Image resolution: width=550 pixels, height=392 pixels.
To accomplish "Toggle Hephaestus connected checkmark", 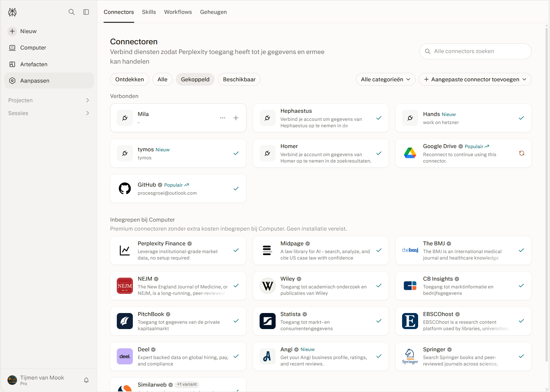I will 379,118.
